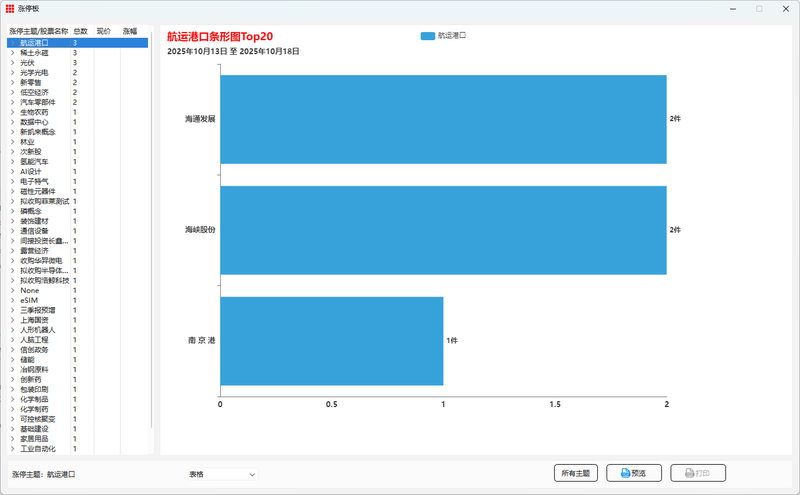Select the 创新药 theme row
This screenshot has height=495, width=800.
click(x=78, y=379)
